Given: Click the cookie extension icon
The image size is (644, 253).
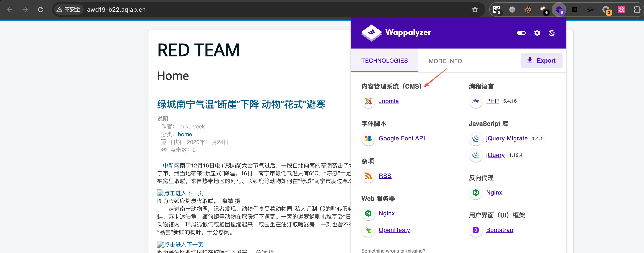Looking at the screenshot, I should click(528, 10).
